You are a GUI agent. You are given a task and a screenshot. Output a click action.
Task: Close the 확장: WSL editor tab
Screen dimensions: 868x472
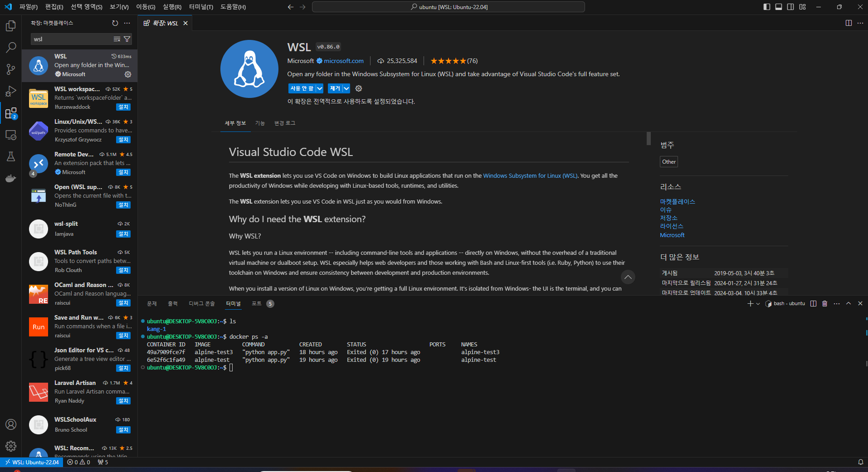[185, 23]
